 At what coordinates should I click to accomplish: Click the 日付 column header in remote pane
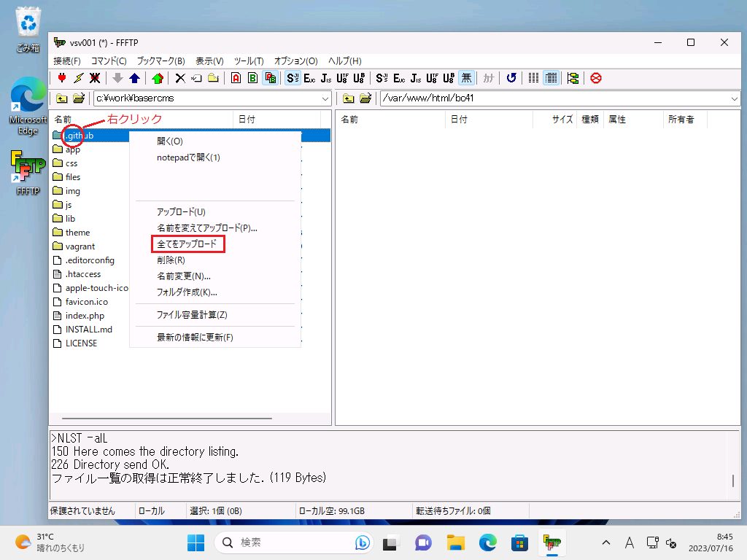[x=459, y=120]
